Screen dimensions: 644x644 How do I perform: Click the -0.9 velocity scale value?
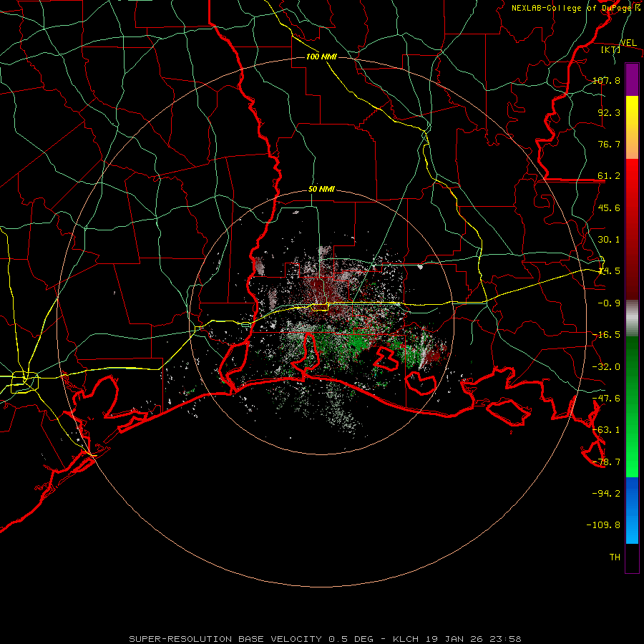click(609, 303)
